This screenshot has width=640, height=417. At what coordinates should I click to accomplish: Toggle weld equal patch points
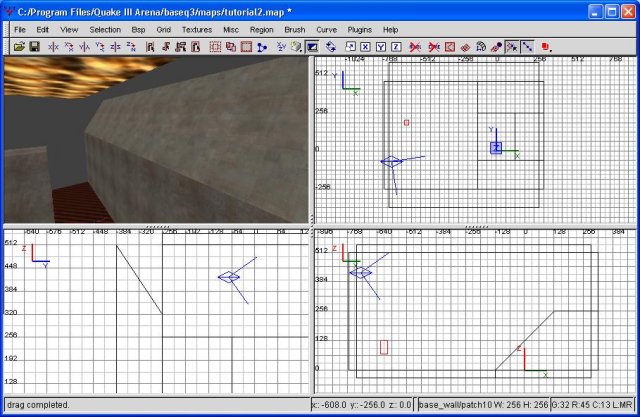click(512, 47)
